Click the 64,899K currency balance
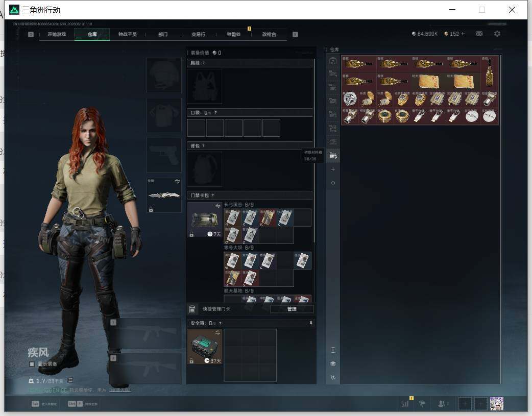This screenshot has height=416, width=532. tap(424, 34)
